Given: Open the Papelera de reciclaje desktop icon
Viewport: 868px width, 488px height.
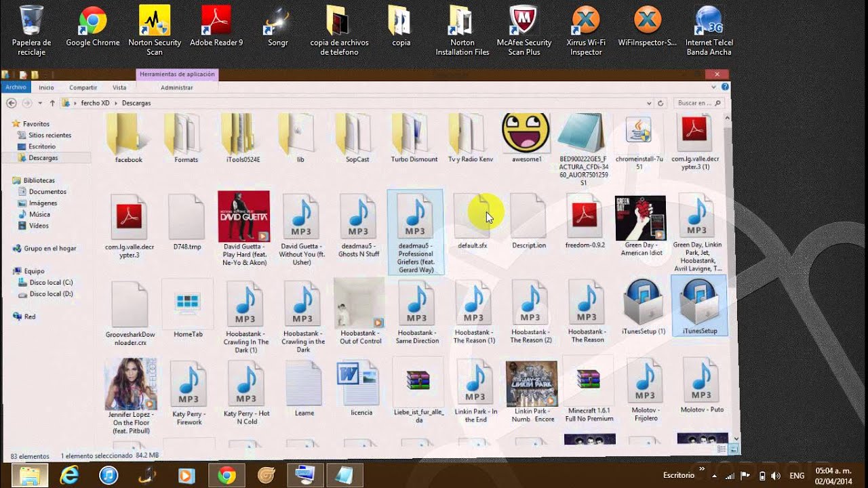Looking at the screenshot, I should tap(31, 30).
